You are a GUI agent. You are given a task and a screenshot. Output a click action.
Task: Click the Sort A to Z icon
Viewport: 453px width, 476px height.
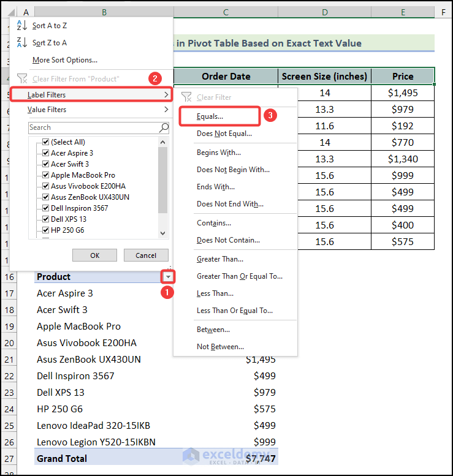pyautogui.click(x=22, y=26)
